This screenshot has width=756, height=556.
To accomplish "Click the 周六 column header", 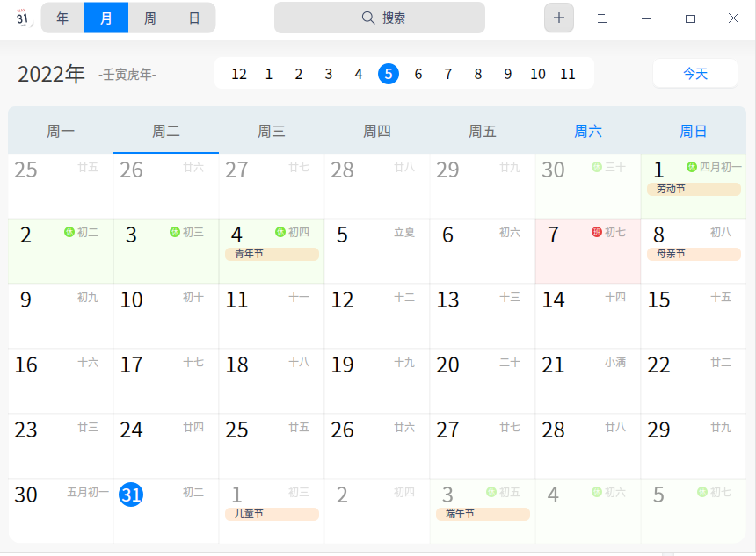I will pos(588,131).
